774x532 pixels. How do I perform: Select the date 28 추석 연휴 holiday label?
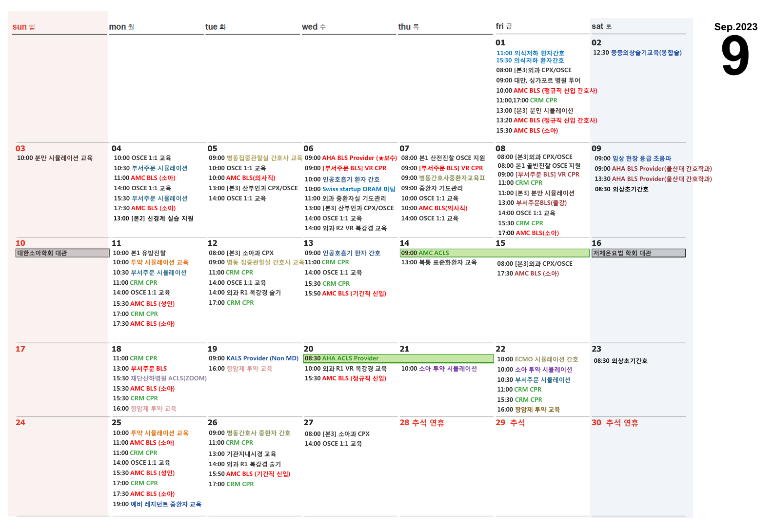pyautogui.click(x=422, y=423)
